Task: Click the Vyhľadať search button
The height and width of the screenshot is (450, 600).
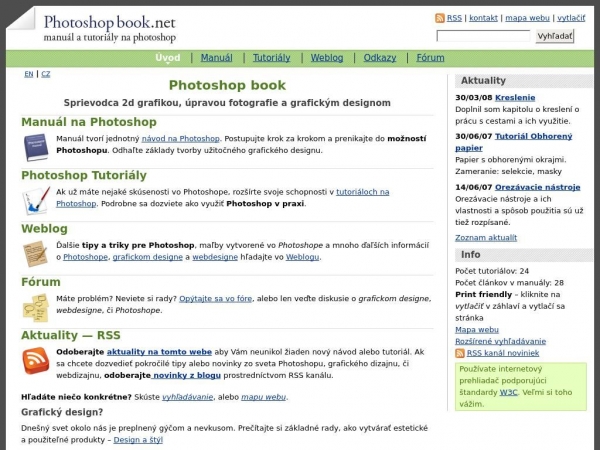Action: point(555,36)
